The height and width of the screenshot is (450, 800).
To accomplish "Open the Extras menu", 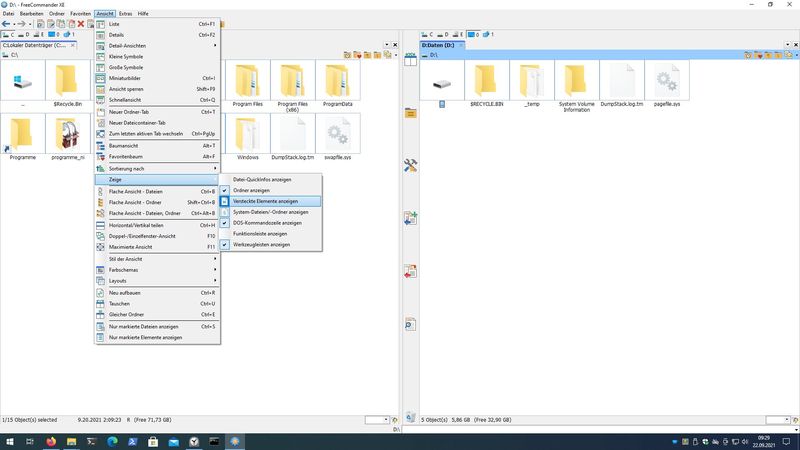I will pos(126,14).
